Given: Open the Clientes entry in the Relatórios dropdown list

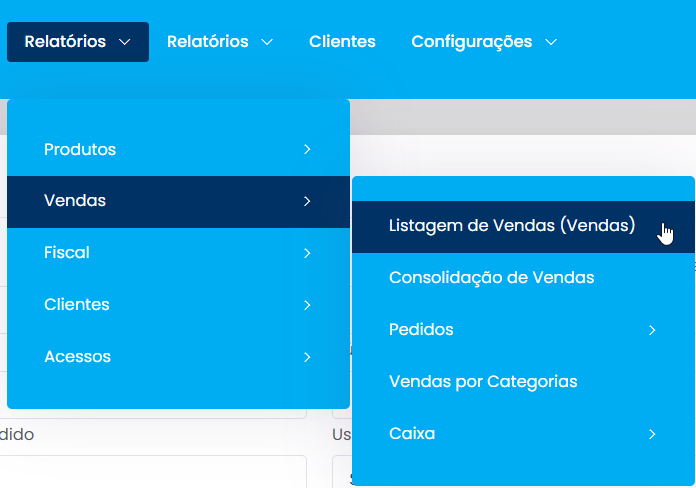Looking at the screenshot, I should 178,305.
